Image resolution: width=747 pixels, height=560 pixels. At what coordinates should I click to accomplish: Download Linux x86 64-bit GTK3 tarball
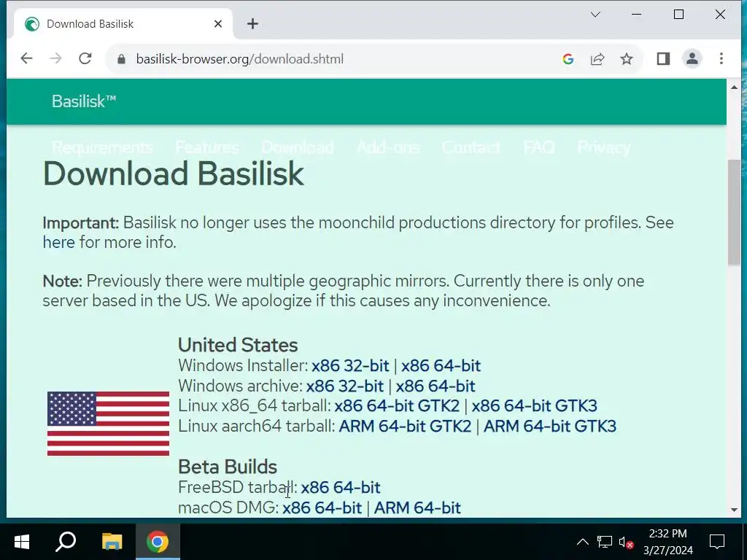click(x=534, y=405)
